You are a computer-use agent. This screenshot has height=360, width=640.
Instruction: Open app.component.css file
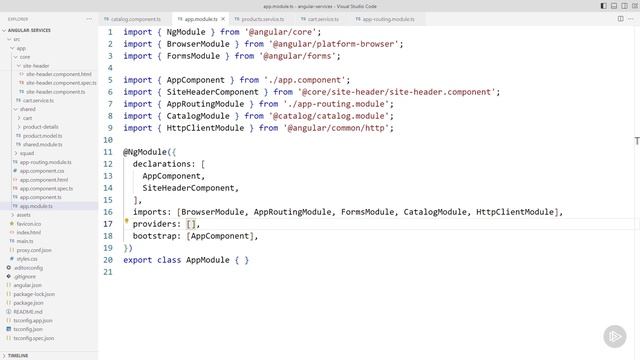click(x=42, y=171)
